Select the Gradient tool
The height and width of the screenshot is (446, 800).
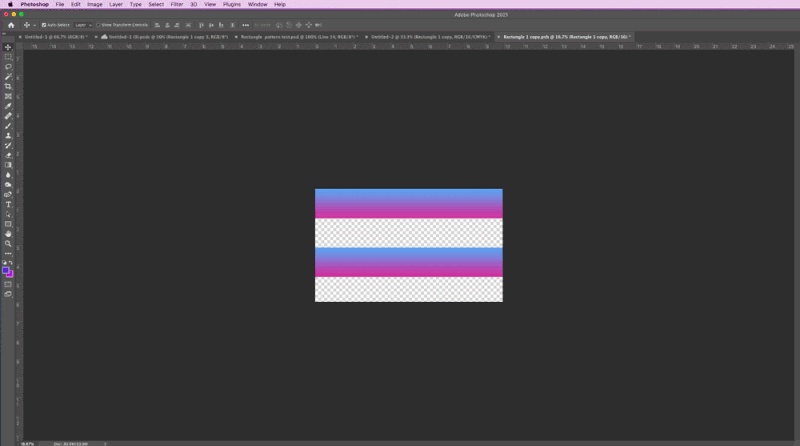click(x=8, y=165)
